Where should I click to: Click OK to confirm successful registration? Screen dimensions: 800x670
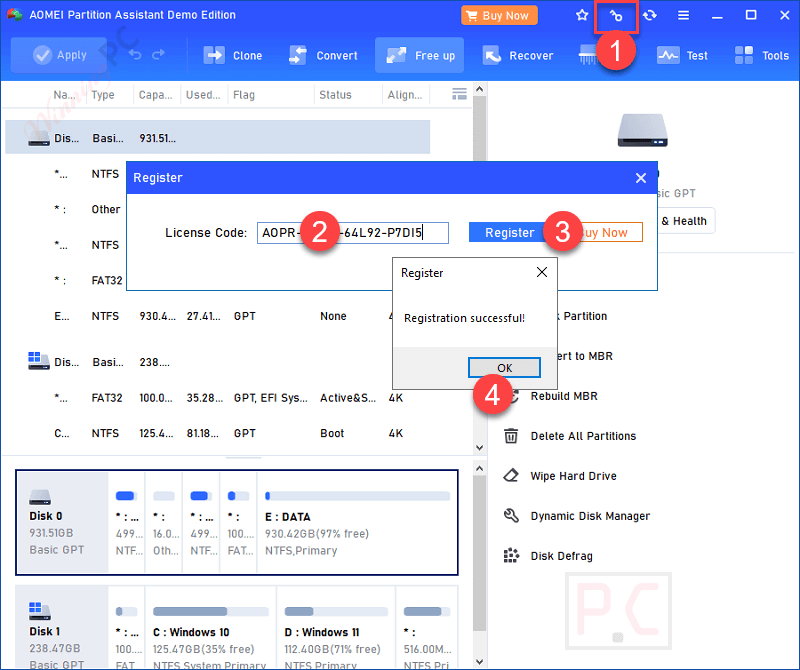point(504,367)
